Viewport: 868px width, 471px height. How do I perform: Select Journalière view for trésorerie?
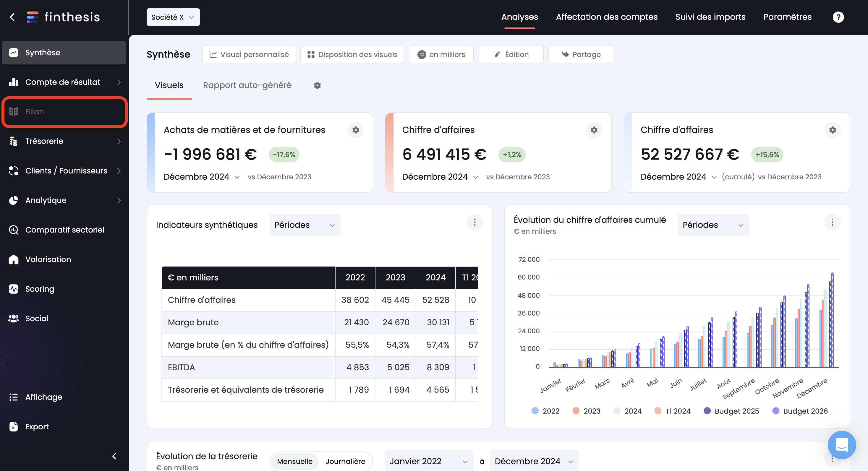tap(345, 461)
